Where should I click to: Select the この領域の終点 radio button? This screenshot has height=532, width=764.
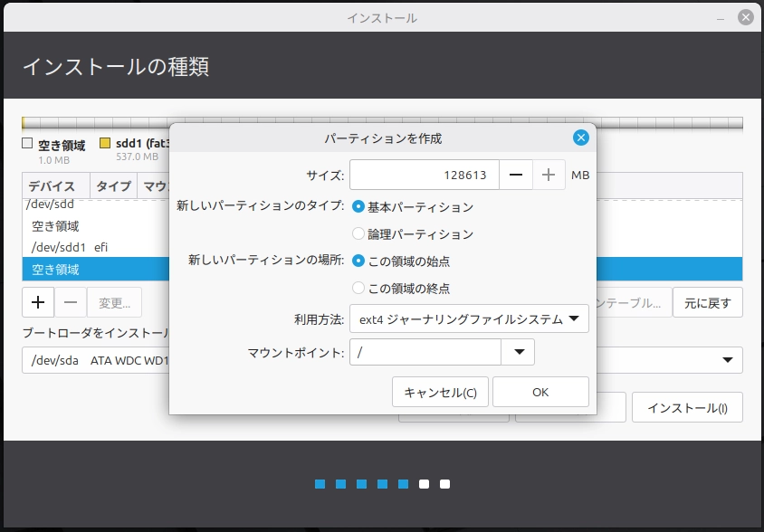(358, 288)
